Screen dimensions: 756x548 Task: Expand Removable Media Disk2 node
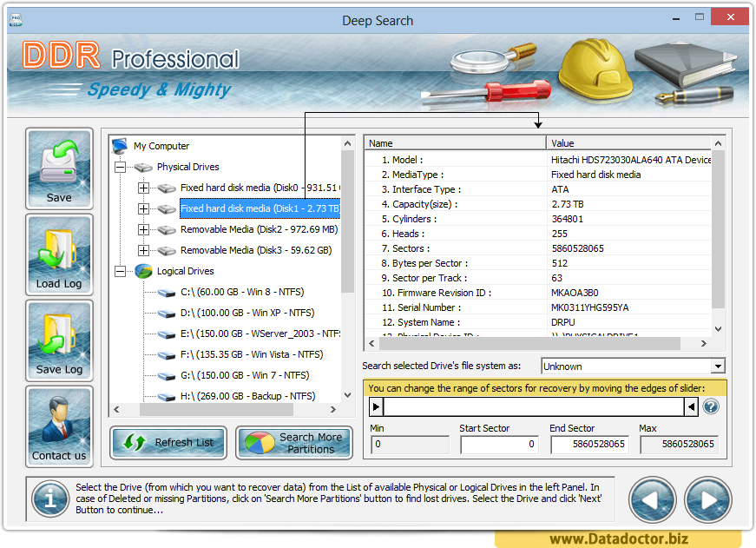point(143,229)
